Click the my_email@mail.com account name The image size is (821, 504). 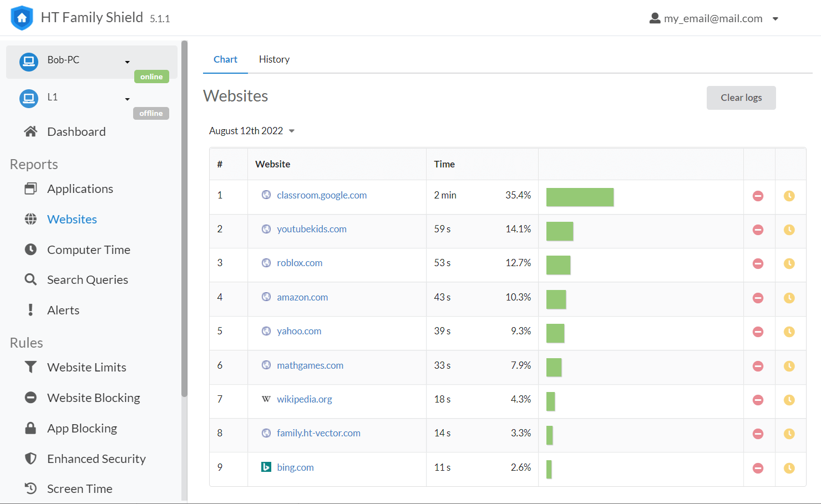[x=713, y=18]
